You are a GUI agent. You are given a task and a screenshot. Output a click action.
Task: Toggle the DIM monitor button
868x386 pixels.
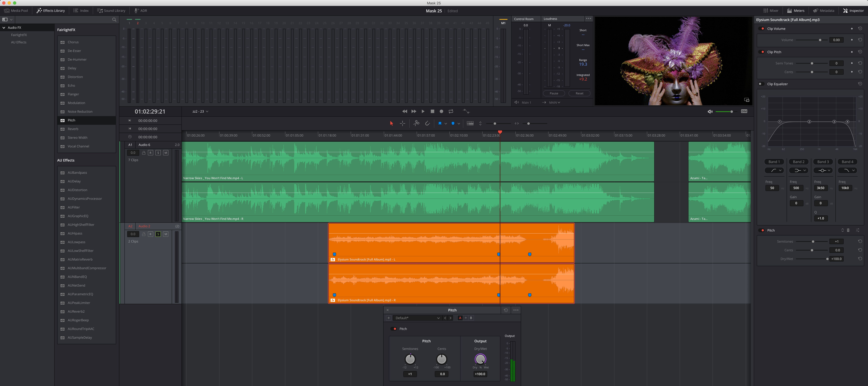[744, 111]
